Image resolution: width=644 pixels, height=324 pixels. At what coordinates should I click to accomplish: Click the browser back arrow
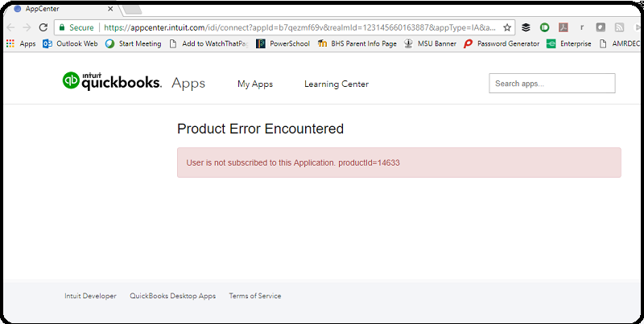(10, 27)
